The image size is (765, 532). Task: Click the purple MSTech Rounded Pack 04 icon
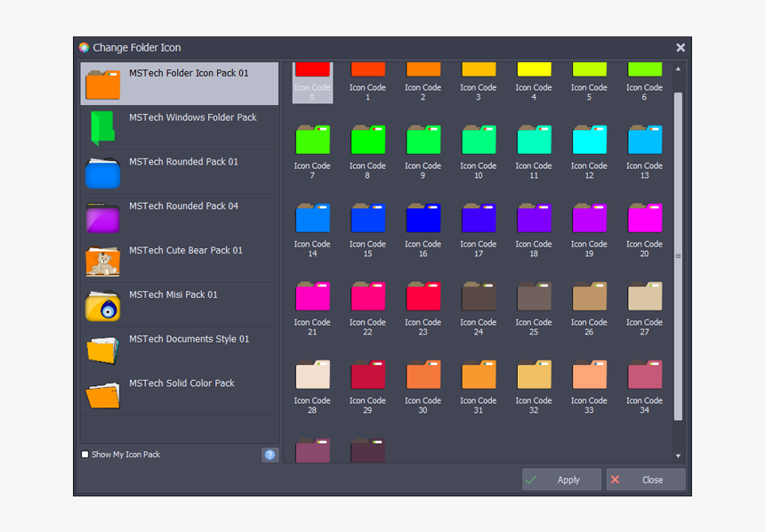[102, 215]
